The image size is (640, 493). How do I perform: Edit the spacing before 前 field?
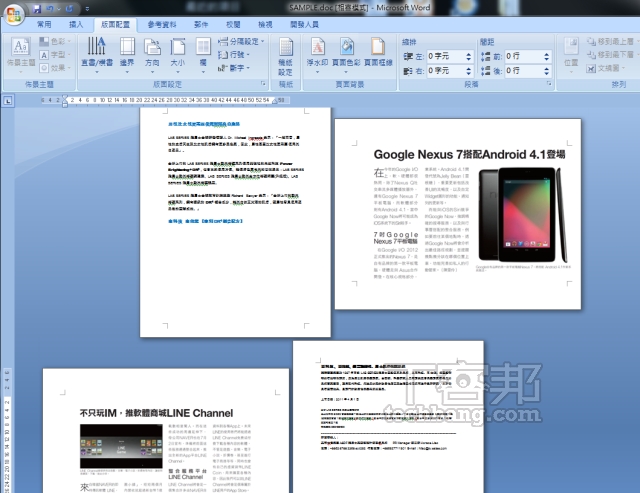coord(523,56)
